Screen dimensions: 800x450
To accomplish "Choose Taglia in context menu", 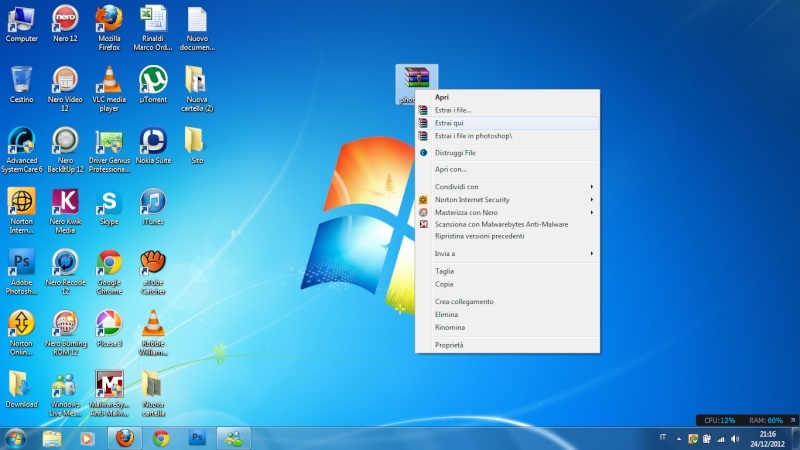I will tap(508, 271).
